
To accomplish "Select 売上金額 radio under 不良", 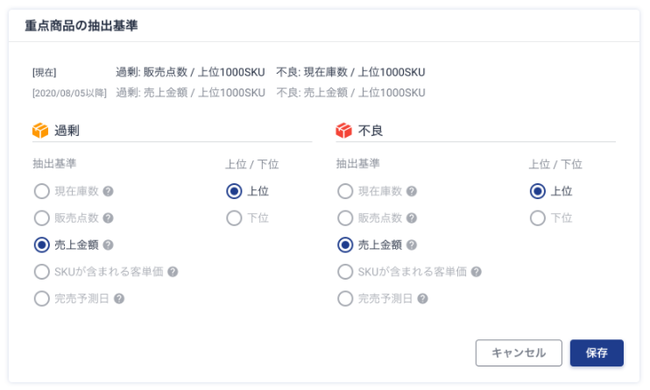I will pyautogui.click(x=345, y=245).
